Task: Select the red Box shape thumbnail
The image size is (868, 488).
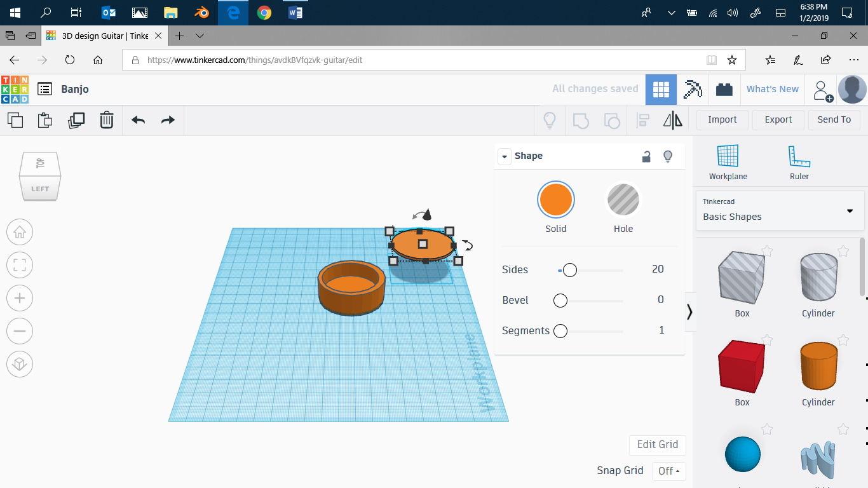Action: pos(742,367)
